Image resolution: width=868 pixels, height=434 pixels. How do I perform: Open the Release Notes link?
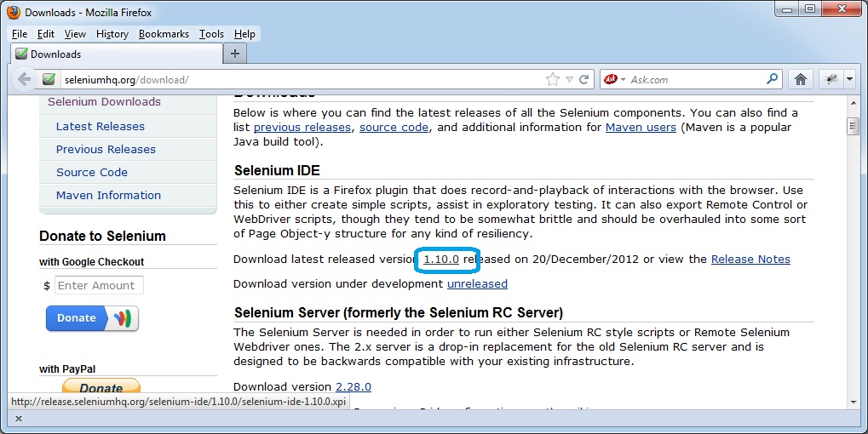(750, 260)
